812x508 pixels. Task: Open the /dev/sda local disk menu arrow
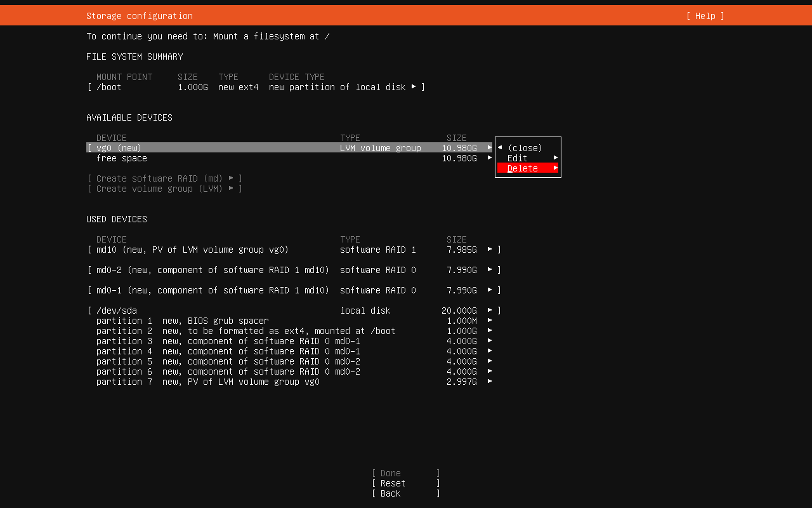pos(490,311)
